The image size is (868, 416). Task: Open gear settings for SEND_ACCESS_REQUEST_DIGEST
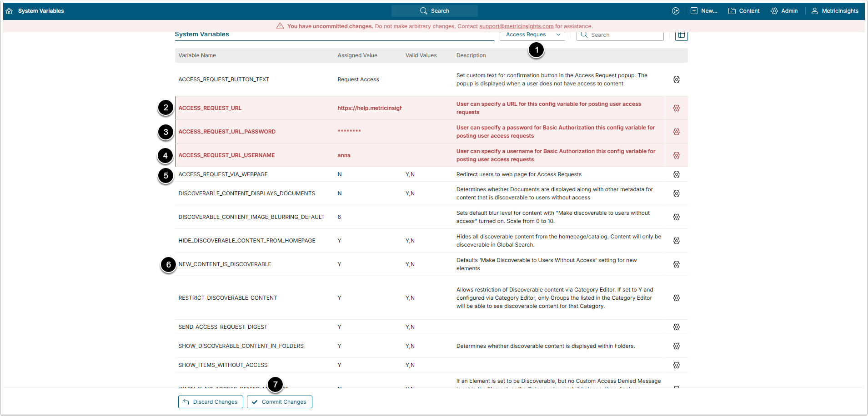coord(676,327)
